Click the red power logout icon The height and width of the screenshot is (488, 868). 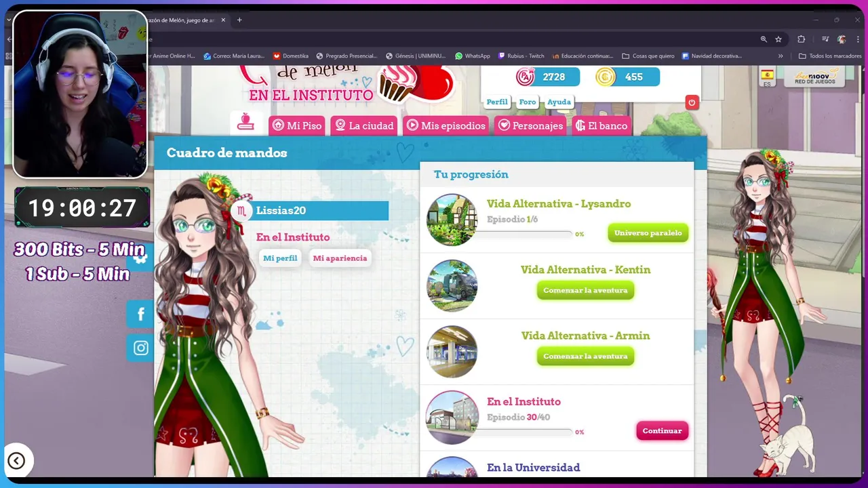tap(692, 102)
